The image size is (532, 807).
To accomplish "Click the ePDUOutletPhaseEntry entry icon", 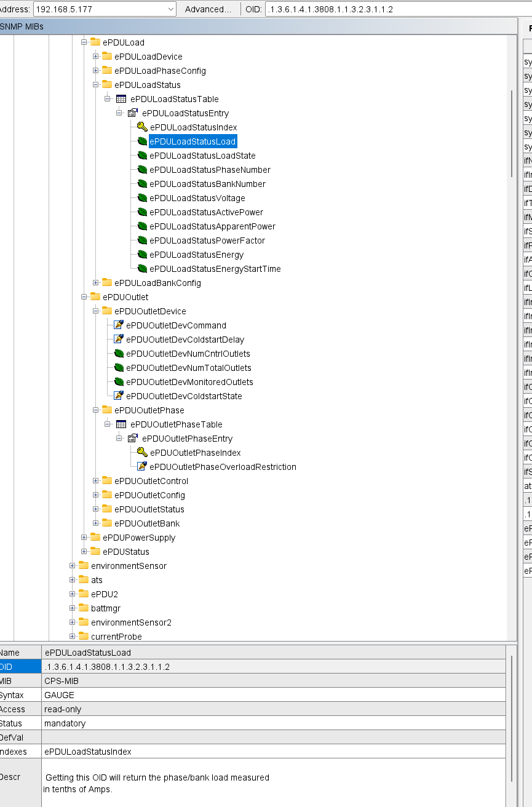I will tap(133, 439).
